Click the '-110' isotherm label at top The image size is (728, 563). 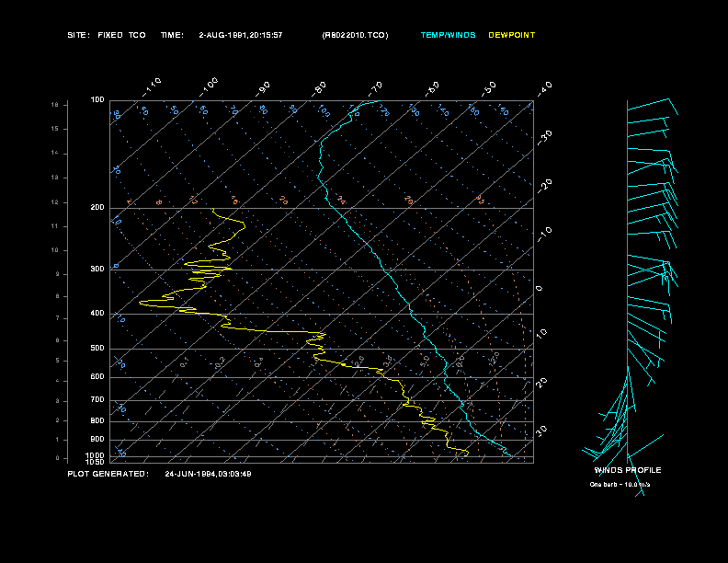152,87
